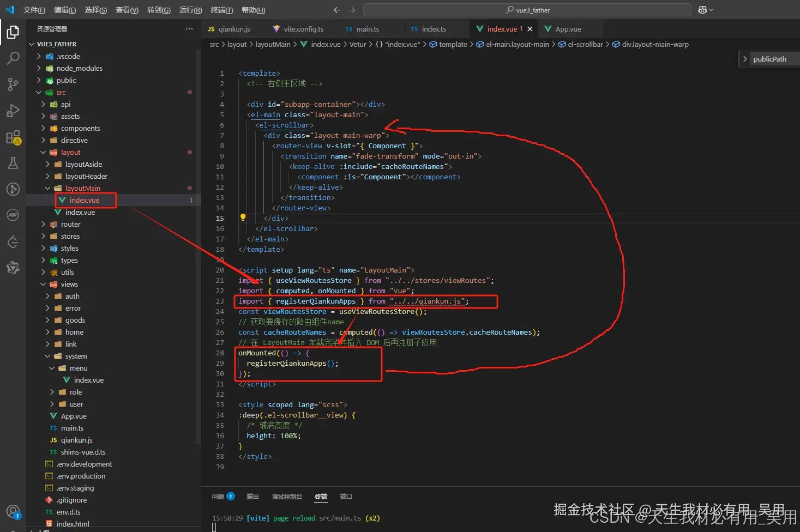The height and width of the screenshot is (532, 800).
Task: Click the publicPath breadcrumb on the right
Action: [x=771, y=59]
